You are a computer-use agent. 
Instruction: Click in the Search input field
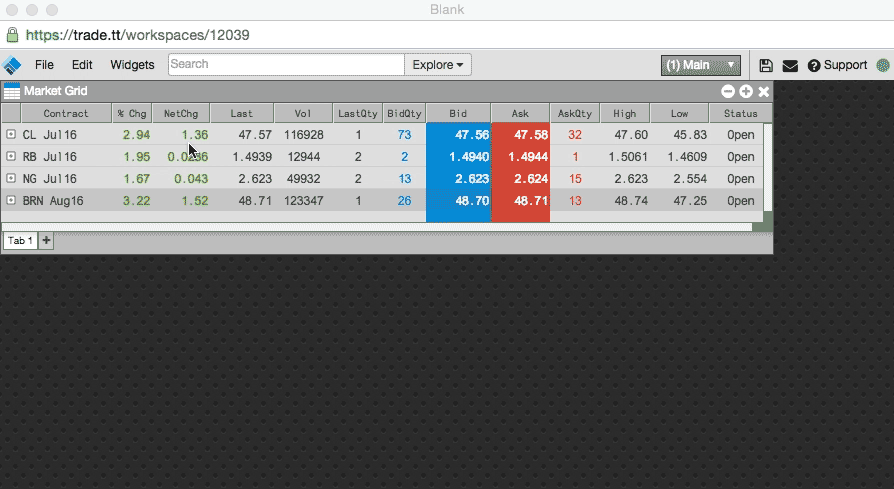285,65
